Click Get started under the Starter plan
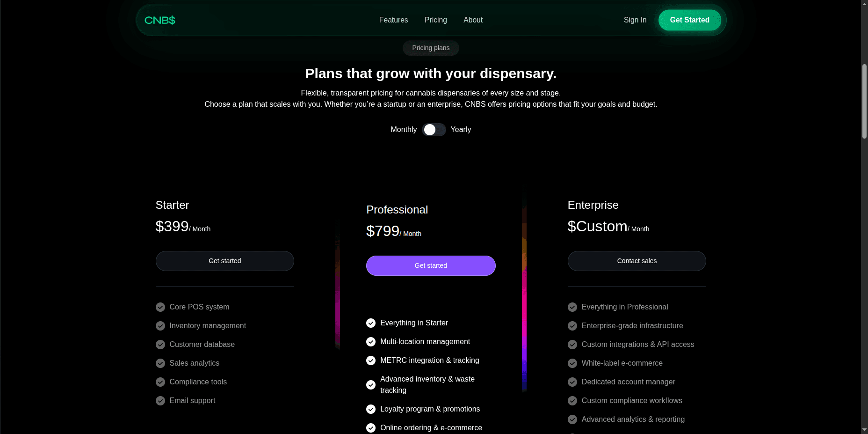The height and width of the screenshot is (434, 868). [x=225, y=261]
